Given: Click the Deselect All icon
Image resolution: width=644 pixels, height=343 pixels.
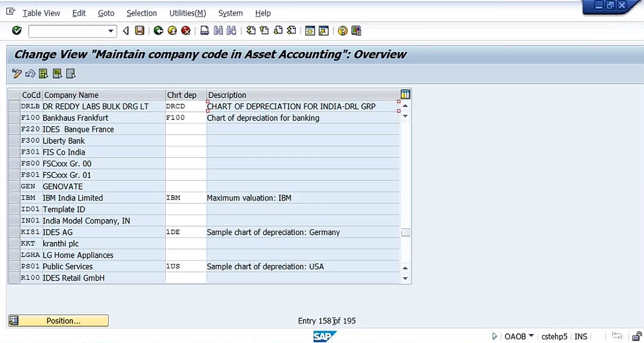Looking at the screenshot, I should pyautogui.click(x=71, y=74).
